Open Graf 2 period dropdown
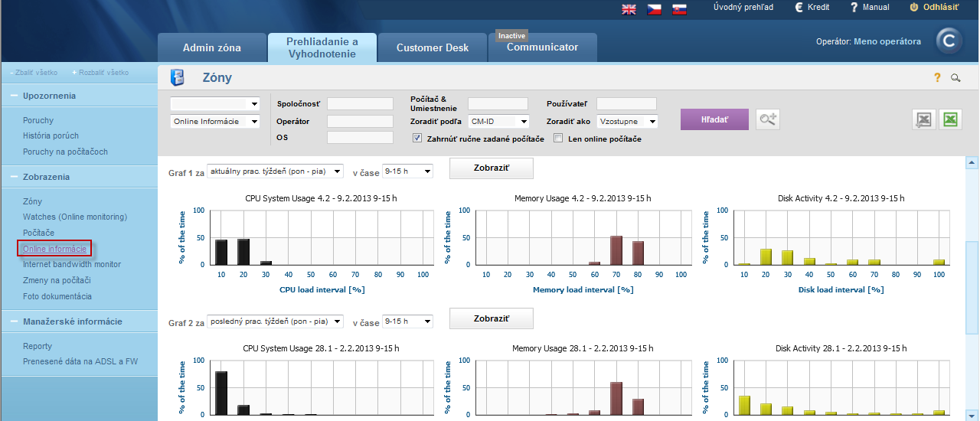Screen dimensions: 980x421 coord(275,321)
